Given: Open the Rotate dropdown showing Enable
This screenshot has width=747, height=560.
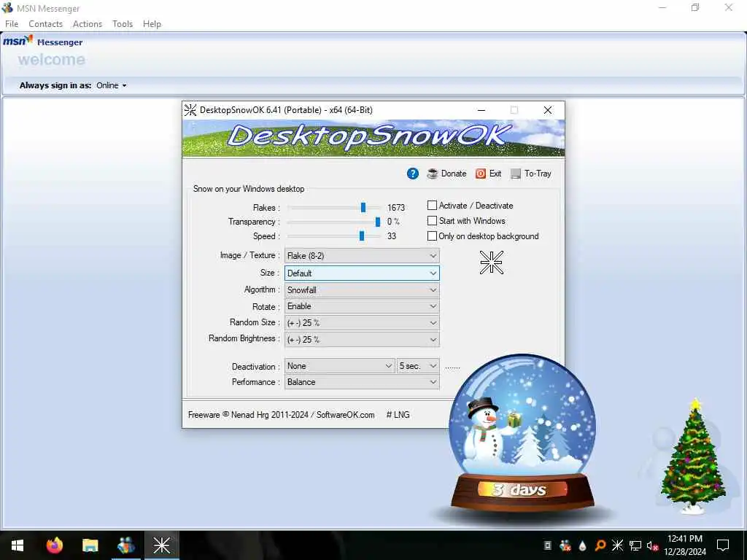Looking at the screenshot, I should pyautogui.click(x=362, y=306).
